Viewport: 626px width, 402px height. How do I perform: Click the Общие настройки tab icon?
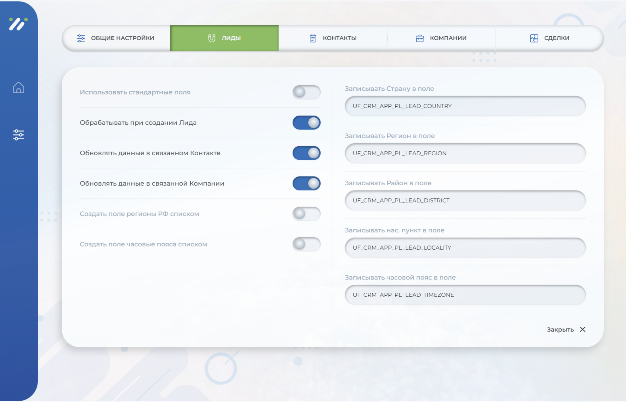(x=81, y=38)
